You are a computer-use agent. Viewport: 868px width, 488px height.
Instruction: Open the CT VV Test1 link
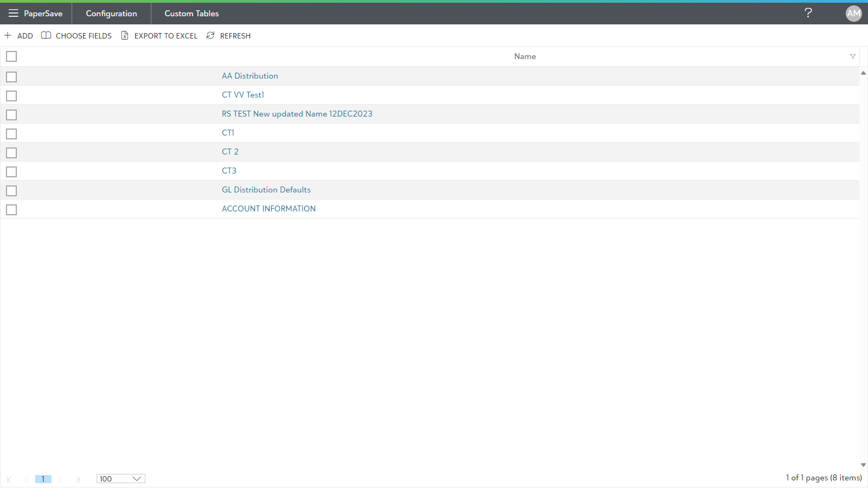click(242, 95)
